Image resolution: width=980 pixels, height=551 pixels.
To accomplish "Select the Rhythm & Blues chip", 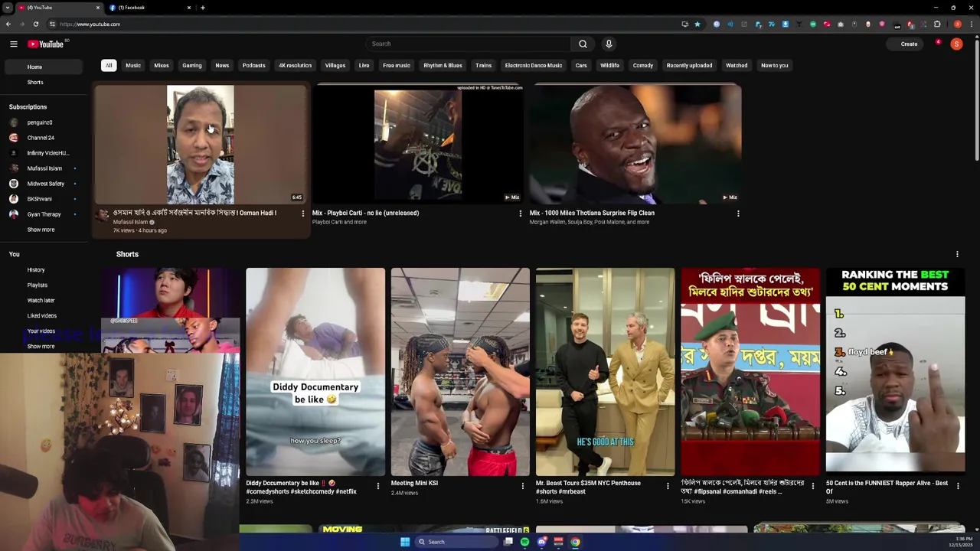I will tap(443, 65).
